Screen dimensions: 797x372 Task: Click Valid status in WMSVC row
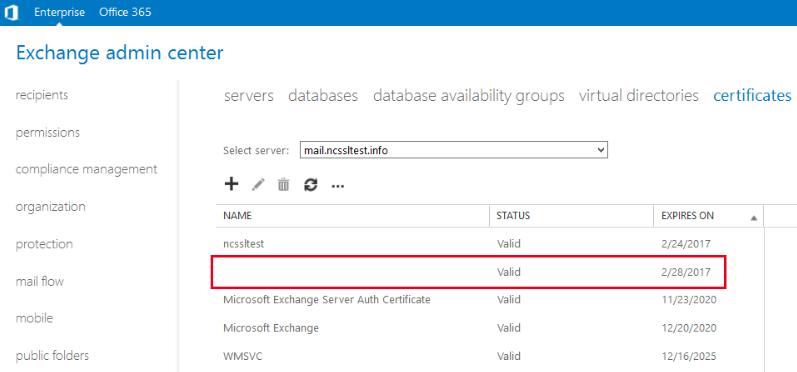pyautogui.click(x=509, y=356)
